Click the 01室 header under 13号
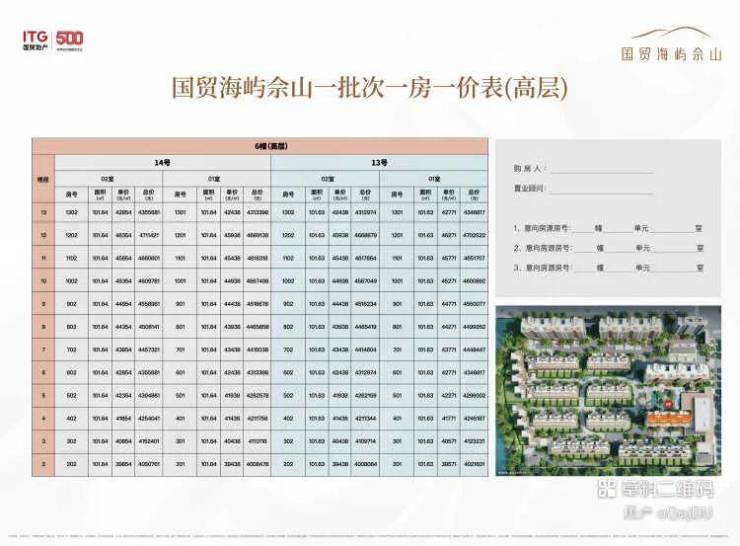 pyautogui.click(x=434, y=179)
